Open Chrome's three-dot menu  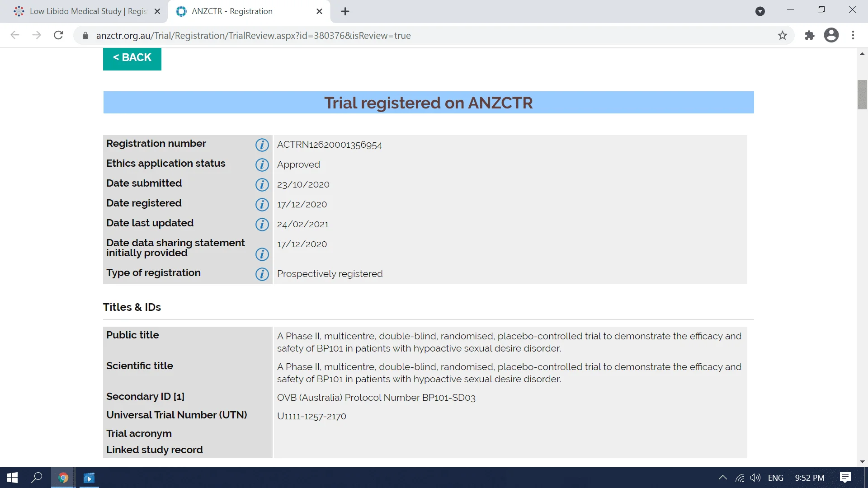click(x=853, y=35)
